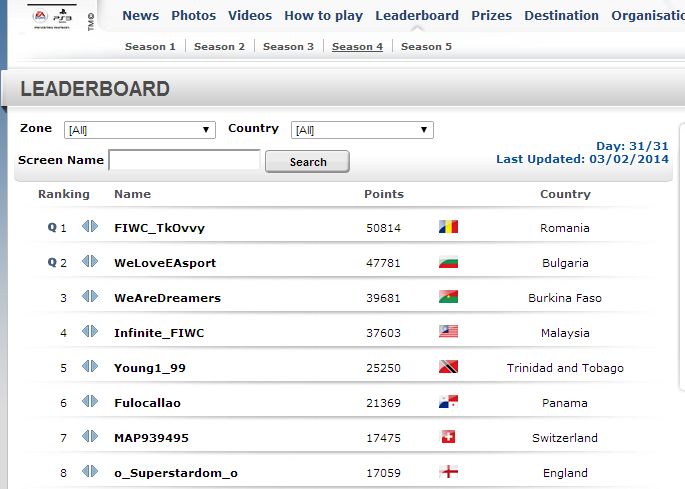Image resolution: width=685 pixels, height=489 pixels.
Task: Click the Switzerland flag icon
Action: point(448,437)
